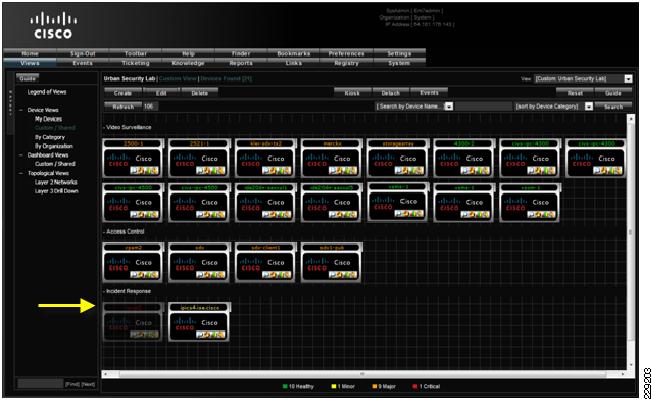Screen dimensions: 652x400
Task: Select the merckx device tile
Action: tap(331, 158)
